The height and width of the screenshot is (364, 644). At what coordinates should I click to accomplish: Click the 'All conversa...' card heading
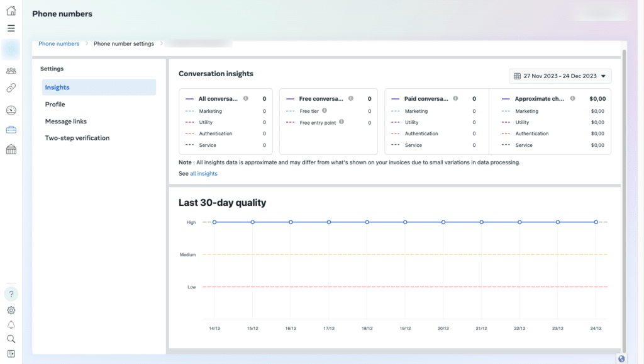(x=218, y=99)
